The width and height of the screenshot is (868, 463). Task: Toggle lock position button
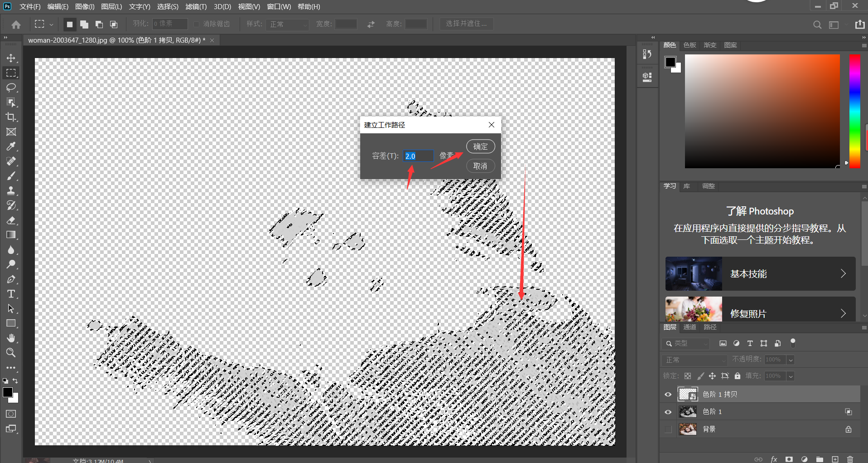point(713,376)
